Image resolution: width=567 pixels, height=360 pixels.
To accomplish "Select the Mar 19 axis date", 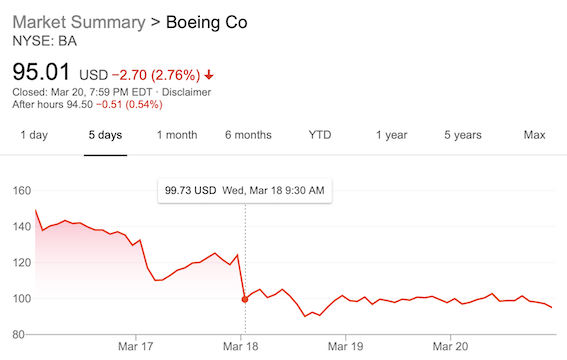I will click(345, 346).
